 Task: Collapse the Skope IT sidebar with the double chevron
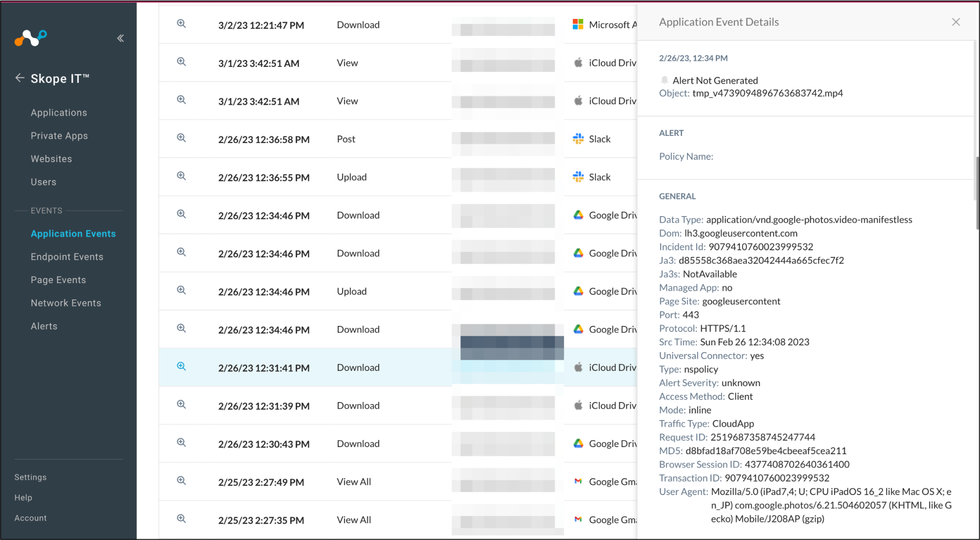(120, 38)
